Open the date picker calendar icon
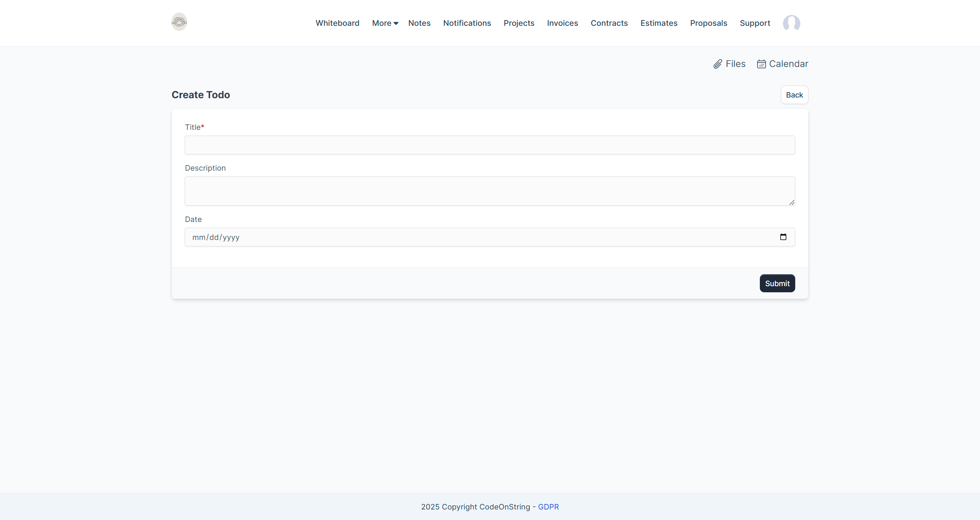 [784, 237]
